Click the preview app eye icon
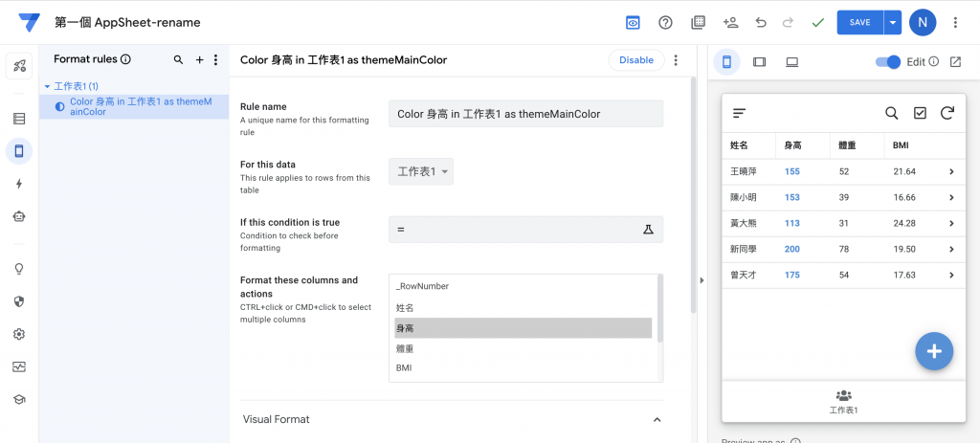This screenshot has width=980, height=443. tap(633, 22)
